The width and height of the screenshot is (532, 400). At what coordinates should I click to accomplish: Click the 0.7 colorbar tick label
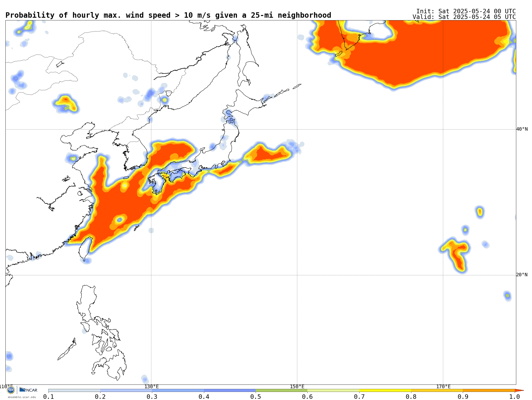pyautogui.click(x=359, y=397)
